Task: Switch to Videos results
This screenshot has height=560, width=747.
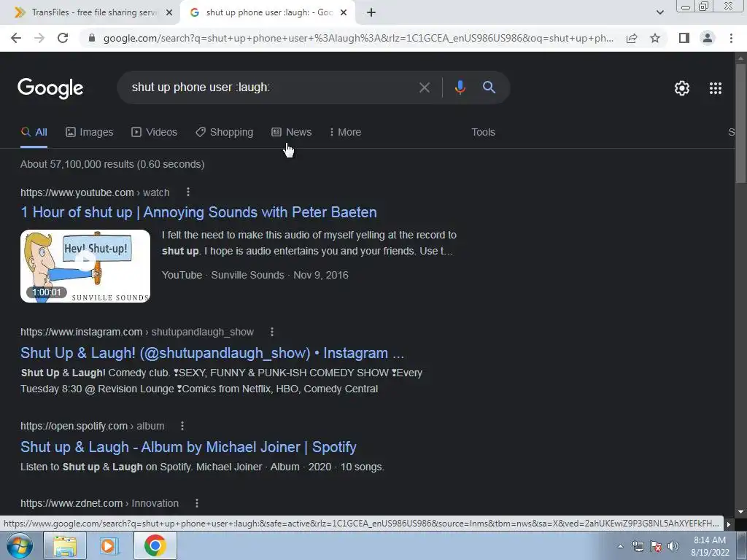Action: (x=155, y=132)
